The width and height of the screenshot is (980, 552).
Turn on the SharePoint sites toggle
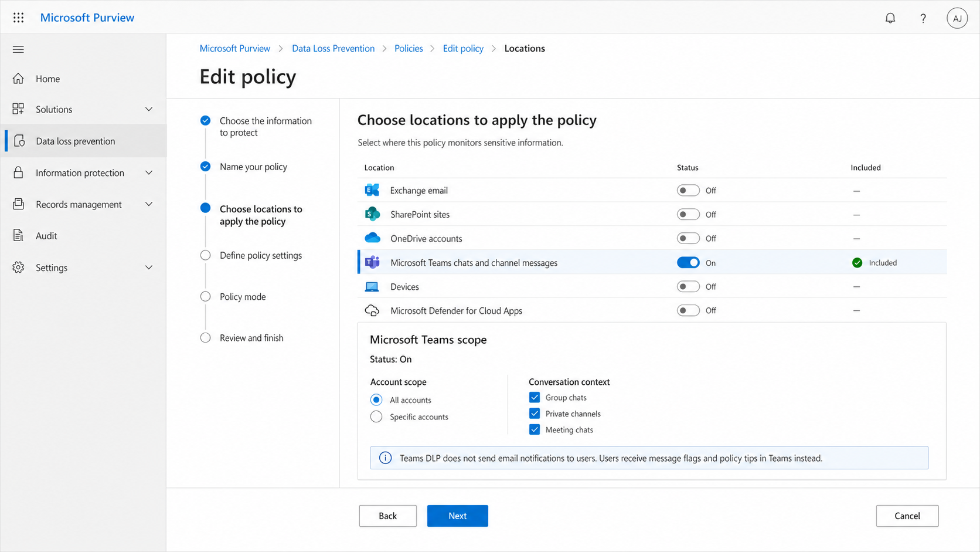coord(688,215)
